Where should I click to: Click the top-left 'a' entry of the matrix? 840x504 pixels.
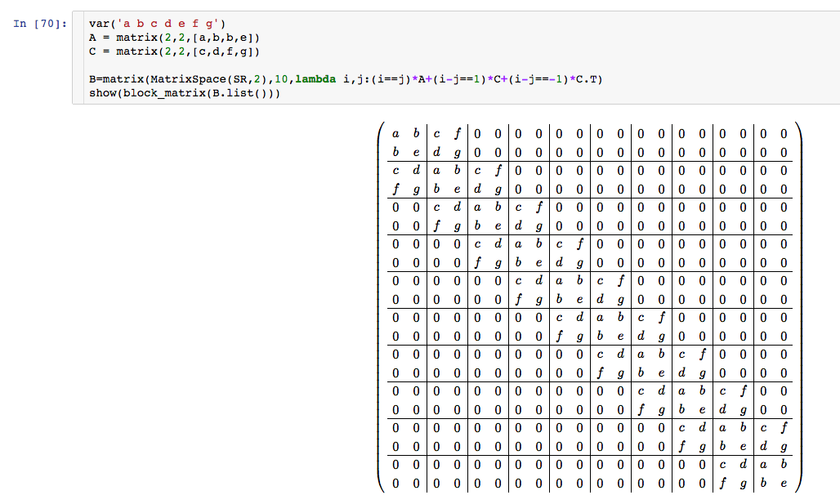pos(395,132)
